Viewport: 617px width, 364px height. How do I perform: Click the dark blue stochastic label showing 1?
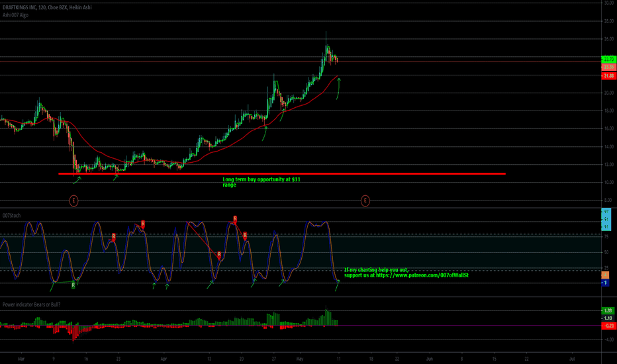point(605,283)
